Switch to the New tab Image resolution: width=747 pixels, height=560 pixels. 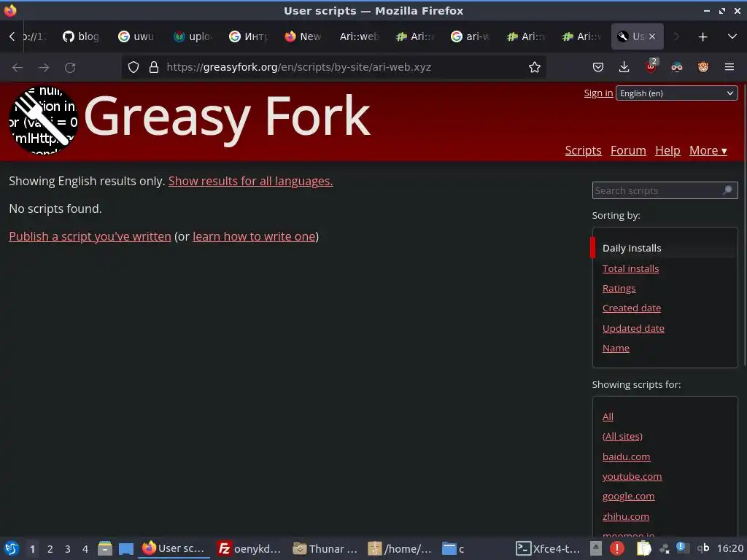303,36
